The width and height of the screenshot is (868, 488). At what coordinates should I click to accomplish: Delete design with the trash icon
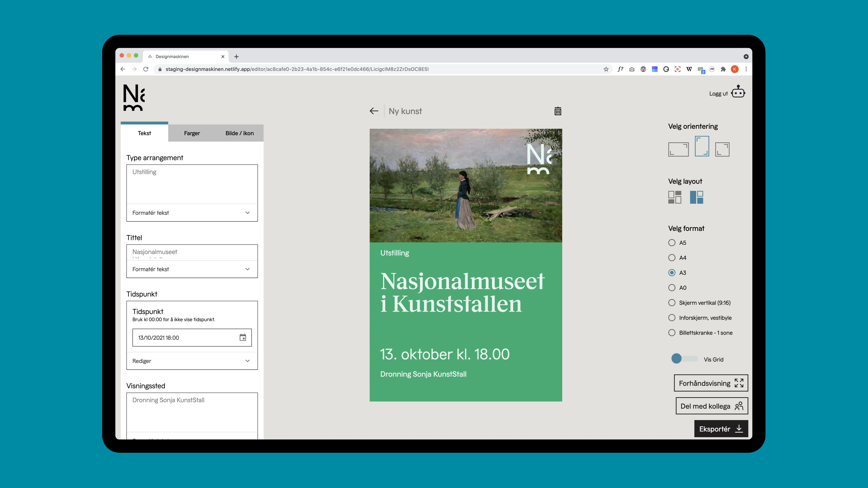[x=558, y=111]
